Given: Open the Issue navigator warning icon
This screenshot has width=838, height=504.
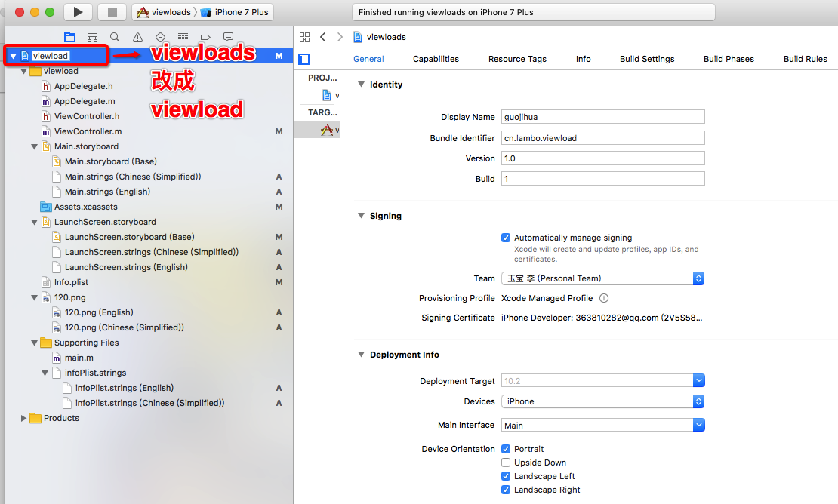Looking at the screenshot, I should 138,37.
